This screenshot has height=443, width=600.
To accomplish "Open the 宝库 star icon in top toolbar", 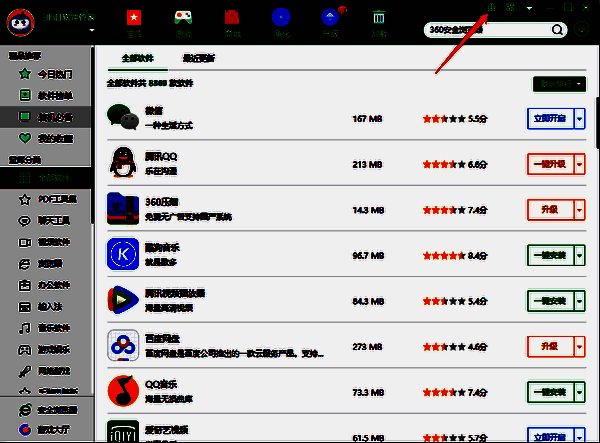I will pyautogui.click(x=134, y=18).
